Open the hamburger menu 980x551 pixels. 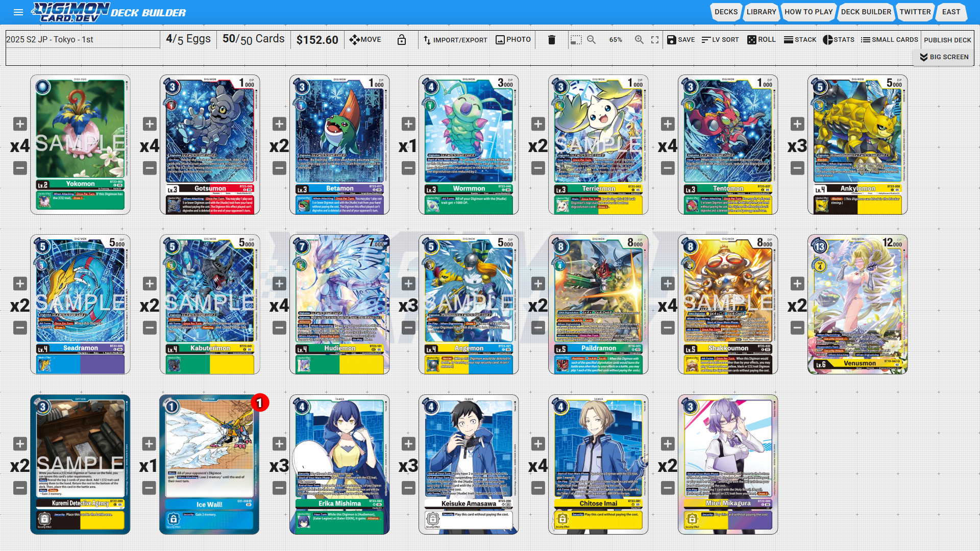click(18, 12)
